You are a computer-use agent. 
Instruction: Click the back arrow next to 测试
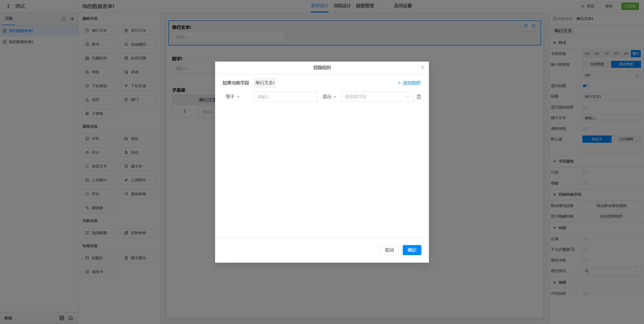tap(9, 6)
